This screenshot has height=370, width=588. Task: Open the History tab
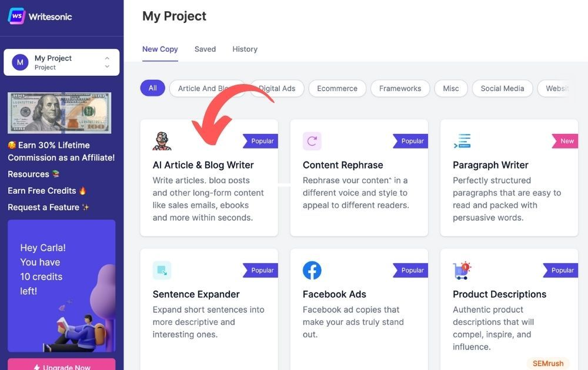[x=245, y=49]
